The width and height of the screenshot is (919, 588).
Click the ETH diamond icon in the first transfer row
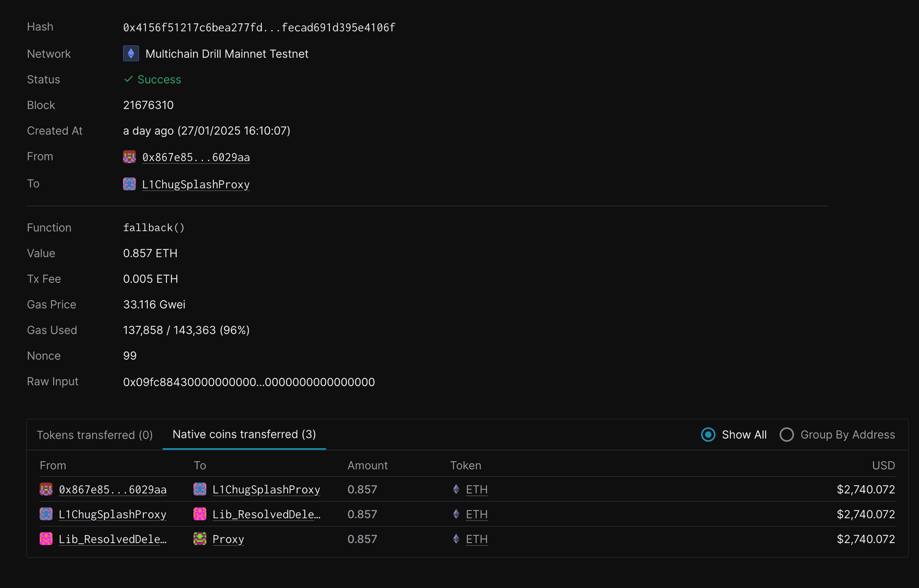tap(457, 489)
